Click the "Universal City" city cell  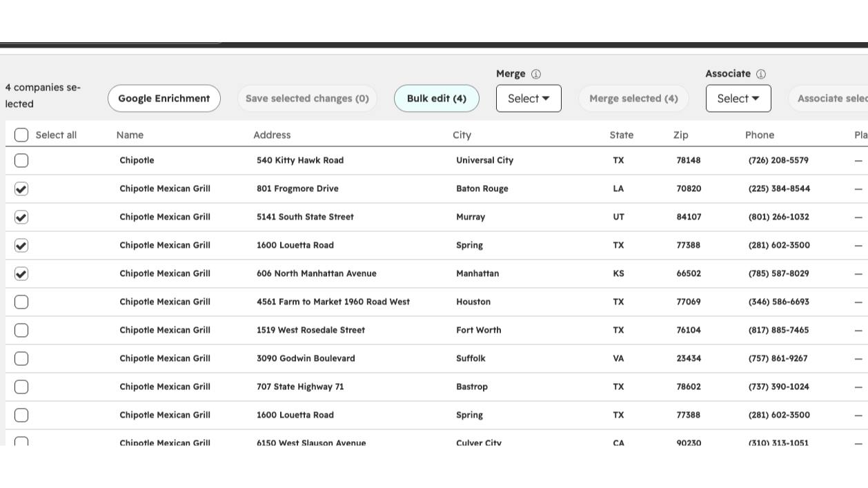pos(484,160)
